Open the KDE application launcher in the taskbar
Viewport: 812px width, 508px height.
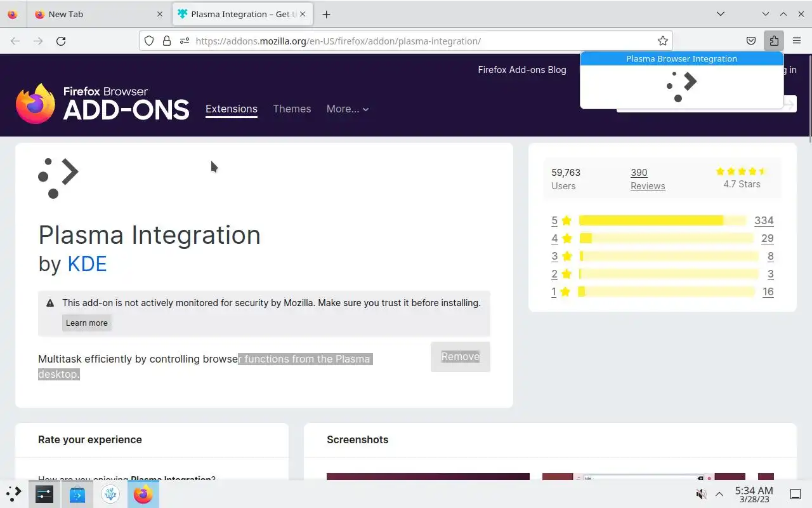pos(14,494)
